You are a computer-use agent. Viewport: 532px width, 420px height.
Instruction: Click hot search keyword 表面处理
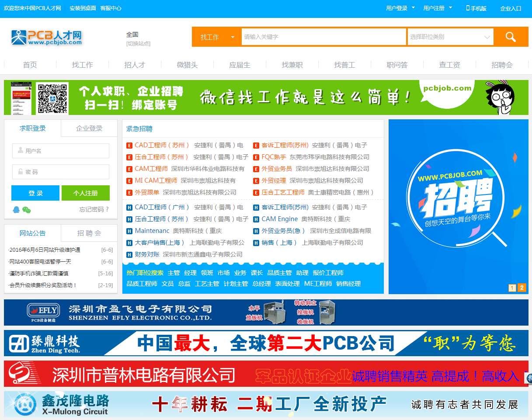pyautogui.click(x=287, y=284)
